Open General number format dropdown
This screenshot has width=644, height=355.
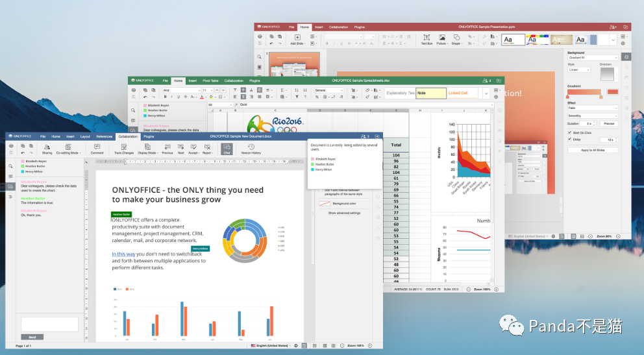coord(328,90)
